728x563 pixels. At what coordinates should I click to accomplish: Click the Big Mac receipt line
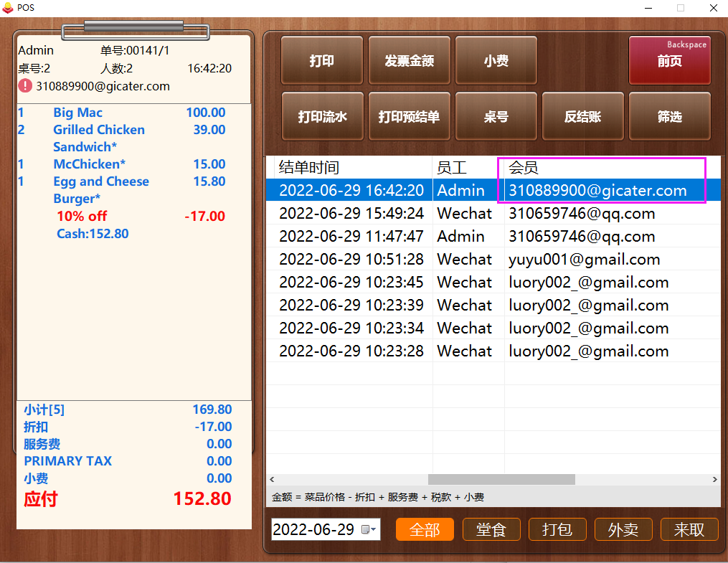coord(122,113)
